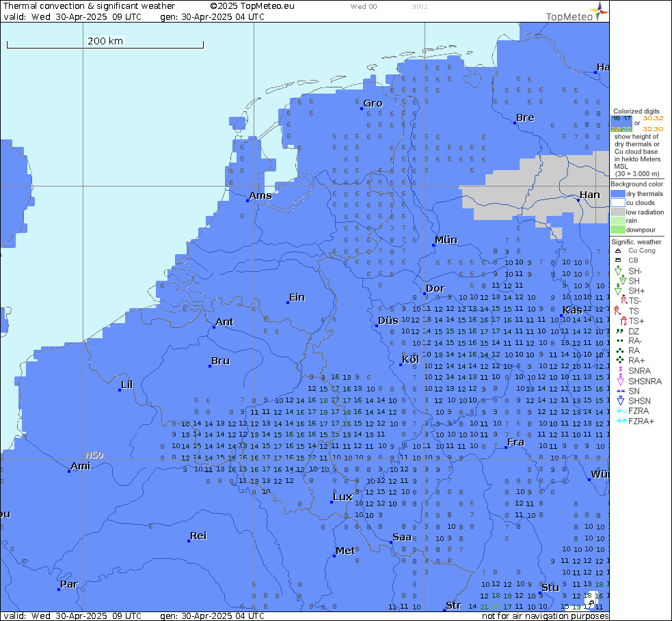Click the Dor city marker
Screen dimensions: 672x621
(424, 294)
